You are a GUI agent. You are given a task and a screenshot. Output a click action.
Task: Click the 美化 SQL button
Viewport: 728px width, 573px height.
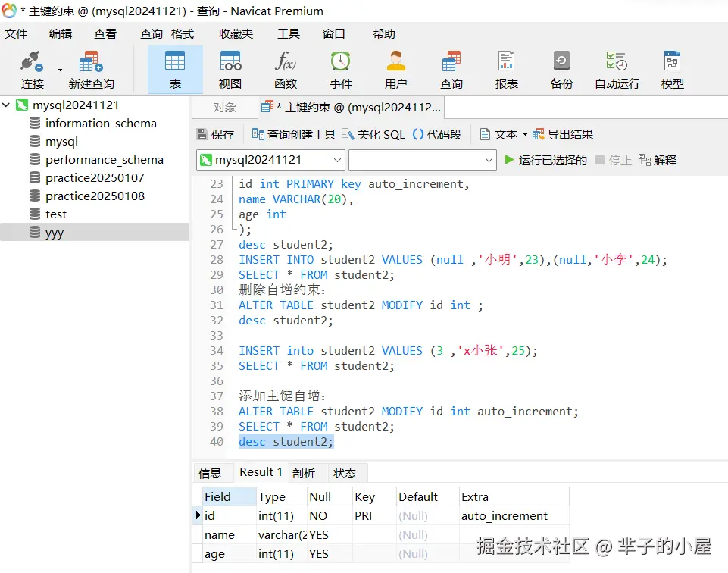(373, 135)
